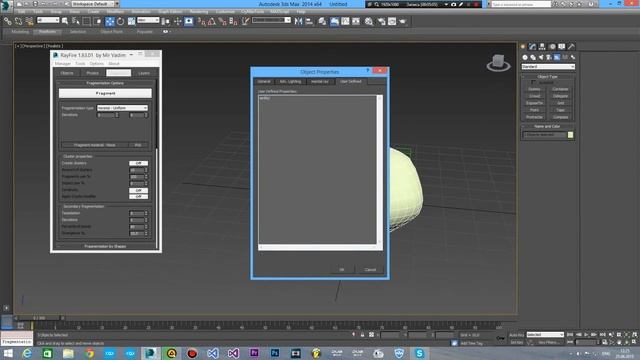The height and width of the screenshot is (360, 640).
Task: Click the Pick button in RayFire
Action: (138, 145)
